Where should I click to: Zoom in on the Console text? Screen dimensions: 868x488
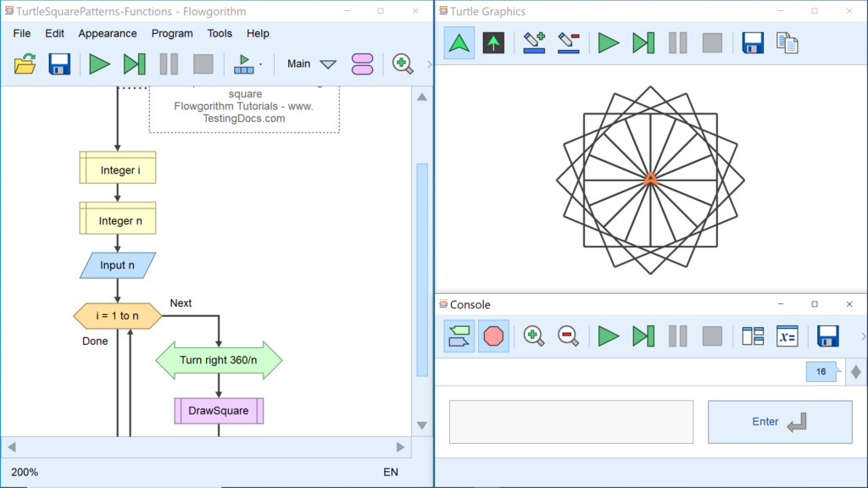click(x=531, y=336)
